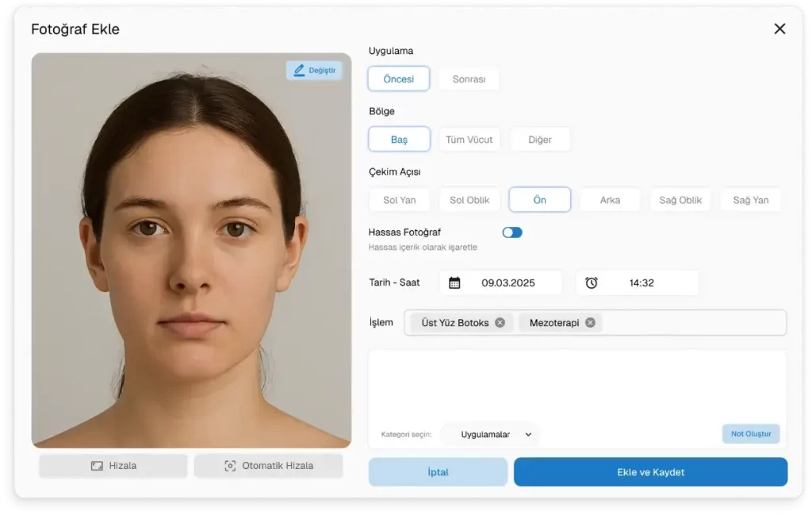812x515 pixels.
Task: Remove the Üst Yüz Botoks tag
Action: point(500,323)
